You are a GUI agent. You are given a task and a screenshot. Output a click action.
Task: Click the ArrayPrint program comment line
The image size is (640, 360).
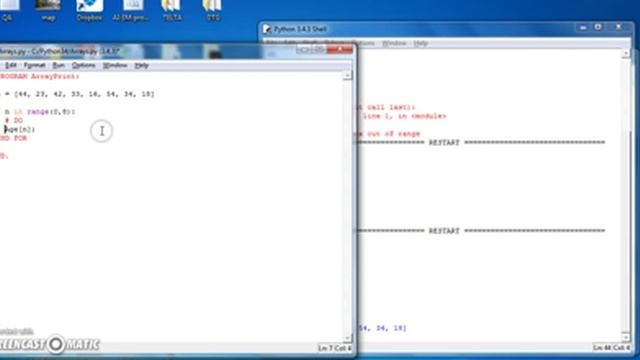40,76
